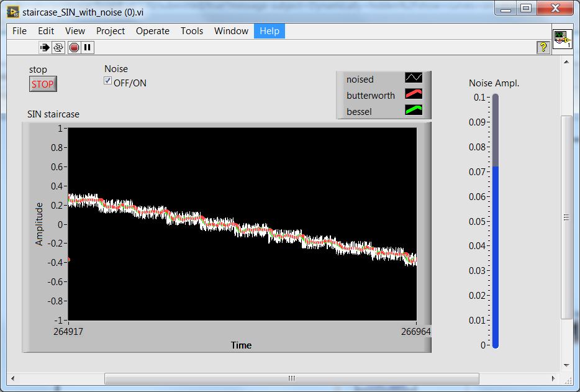Click the red Abort Execution button
The width and height of the screenshot is (580, 392).
point(74,47)
